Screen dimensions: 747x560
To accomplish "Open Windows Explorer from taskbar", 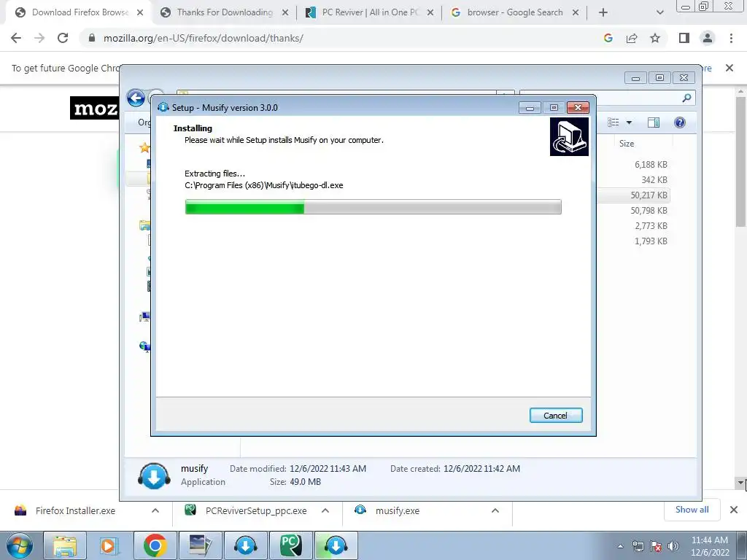I will click(65, 545).
